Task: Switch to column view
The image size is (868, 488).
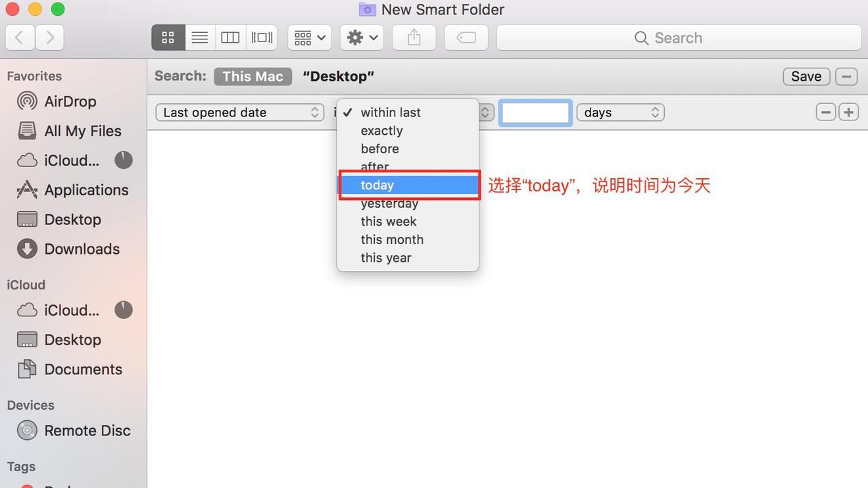Action: (230, 37)
